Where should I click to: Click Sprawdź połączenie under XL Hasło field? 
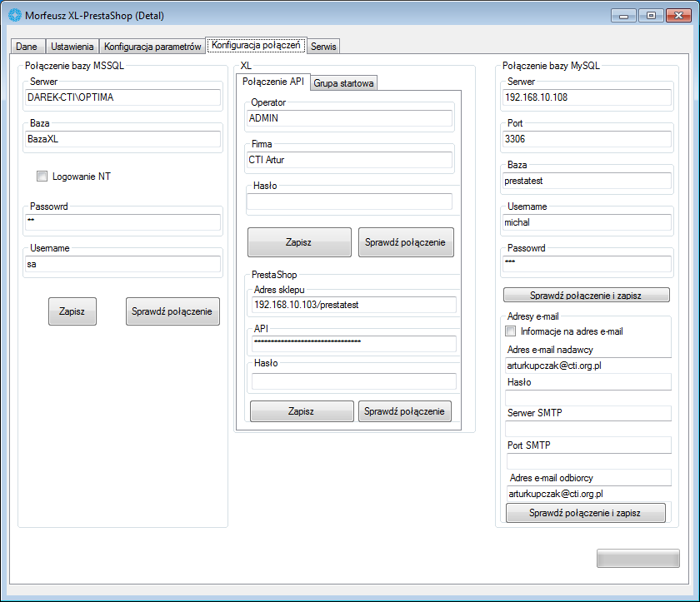[406, 242]
